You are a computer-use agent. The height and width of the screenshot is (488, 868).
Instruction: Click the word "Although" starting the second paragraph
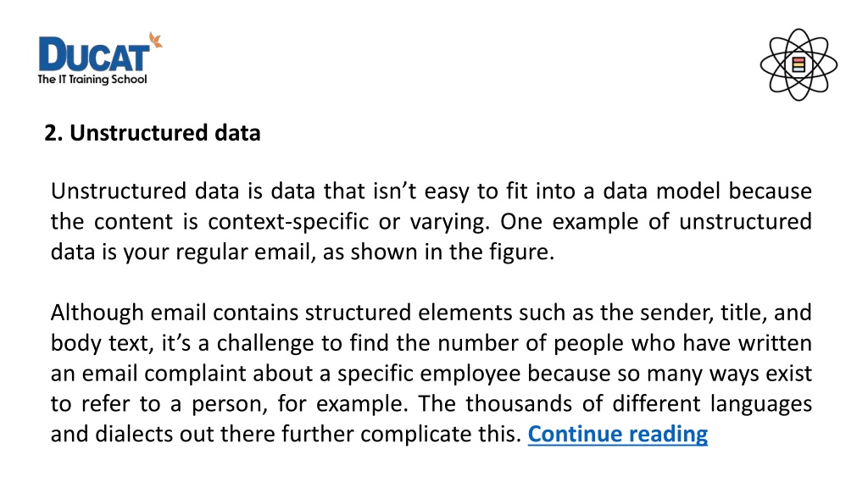point(97,313)
